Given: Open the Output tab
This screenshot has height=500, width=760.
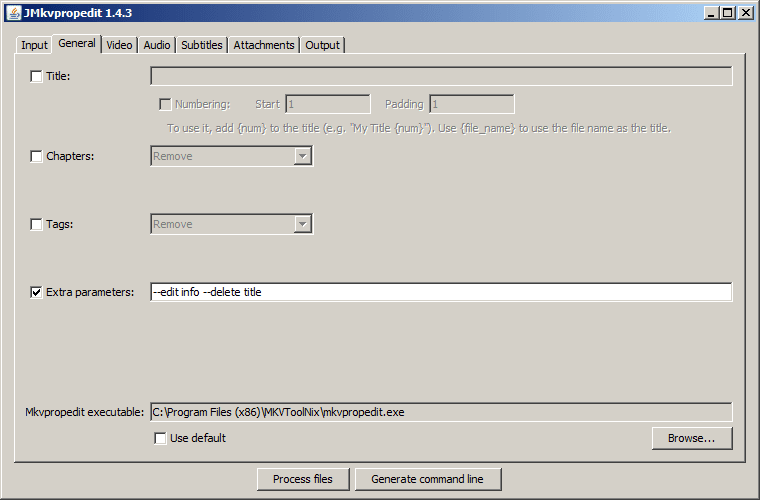Looking at the screenshot, I should point(322,45).
